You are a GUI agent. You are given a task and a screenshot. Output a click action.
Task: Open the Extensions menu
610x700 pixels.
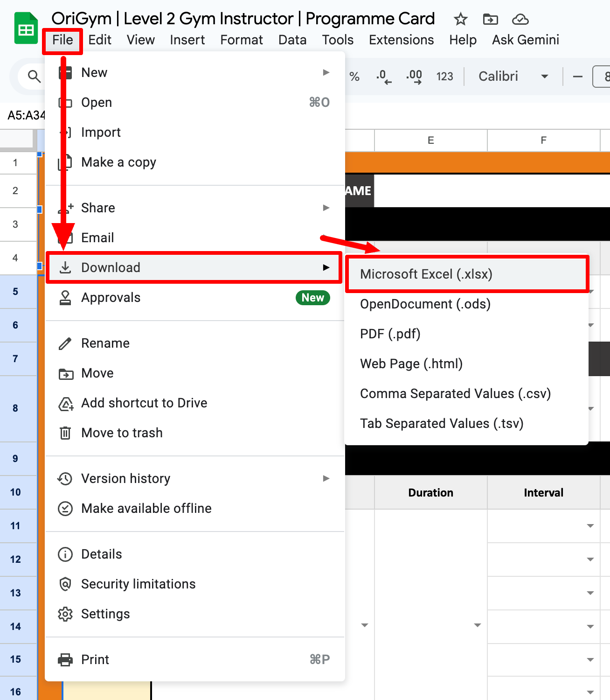(402, 40)
